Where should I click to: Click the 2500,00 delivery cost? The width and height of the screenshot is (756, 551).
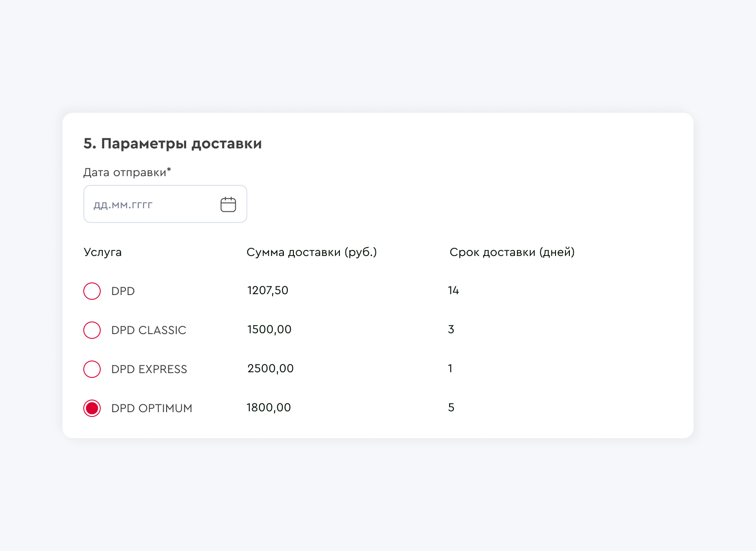[x=270, y=368]
